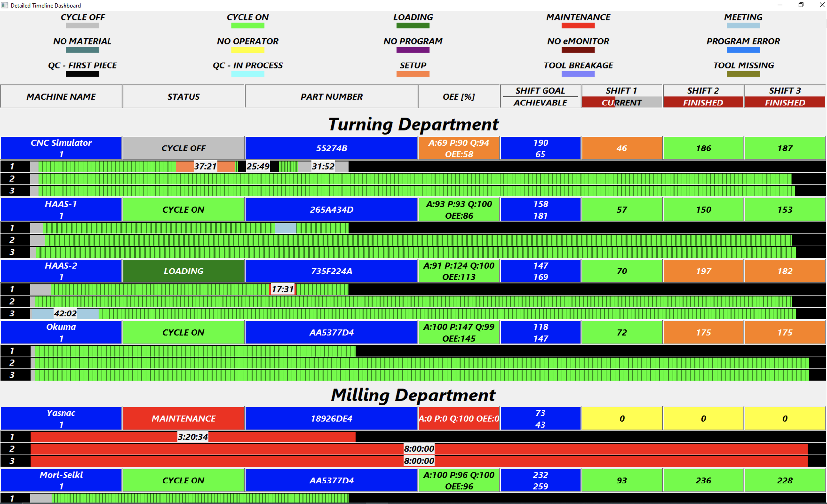Click the 17:31 marker on HAAS-2 timeline
The width and height of the screenshot is (827, 504).
(x=283, y=289)
